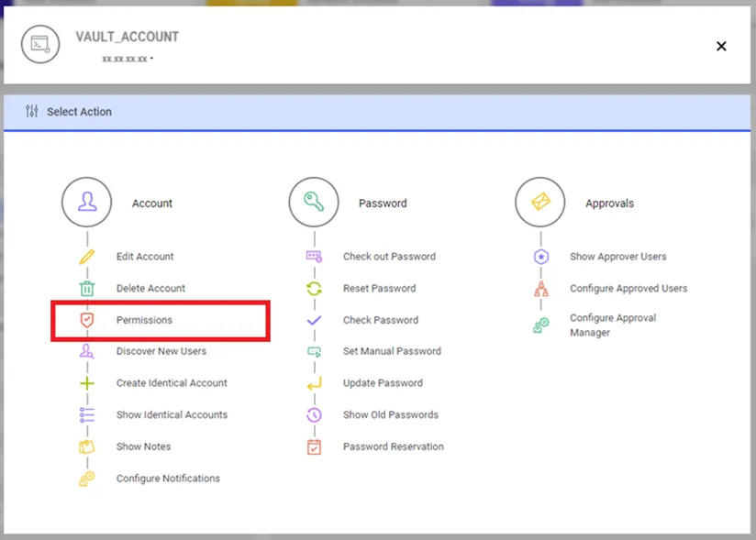View Show Old Passwords
The width and height of the screenshot is (756, 540).
391,415
